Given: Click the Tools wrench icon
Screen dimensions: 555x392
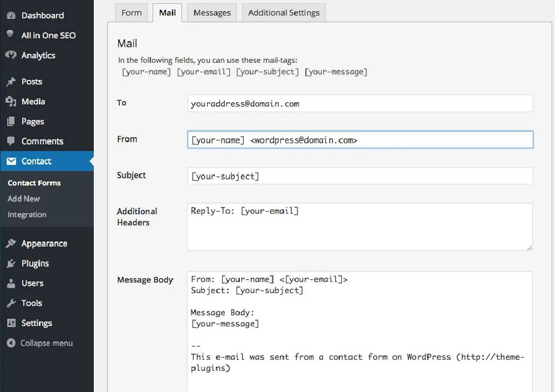Looking at the screenshot, I should pos(11,303).
